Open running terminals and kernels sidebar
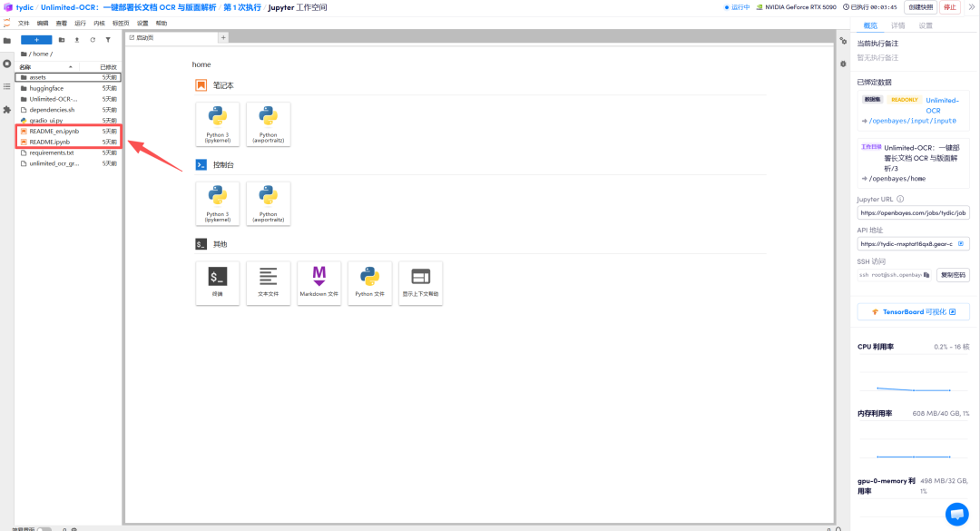The height and width of the screenshot is (531, 980). [7, 64]
